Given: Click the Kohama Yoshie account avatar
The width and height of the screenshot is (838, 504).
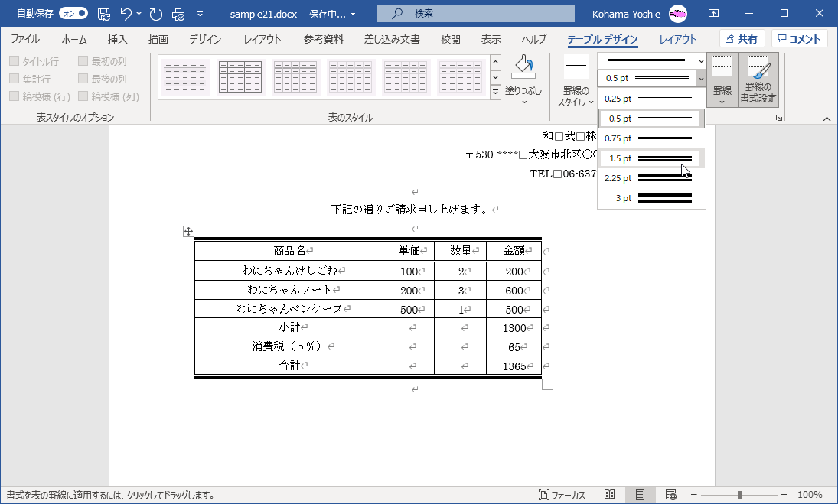Looking at the screenshot, I should (x=678, y=14).
